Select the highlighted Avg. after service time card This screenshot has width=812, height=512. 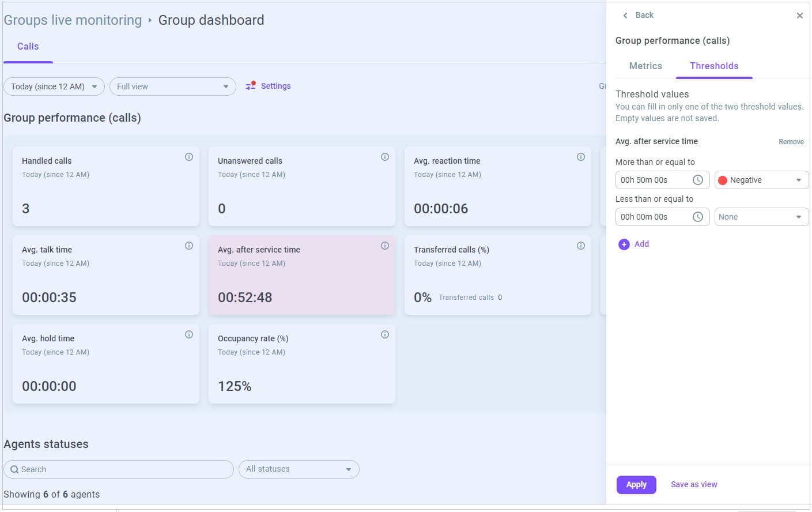302,275
